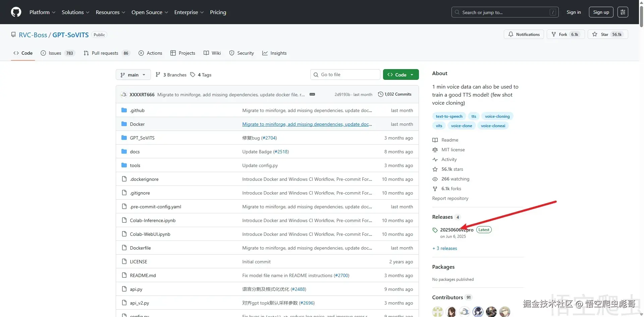Viewport: 644px width, 317px height.
Task: Open the Dockerfile file
Action: (140, 248)
